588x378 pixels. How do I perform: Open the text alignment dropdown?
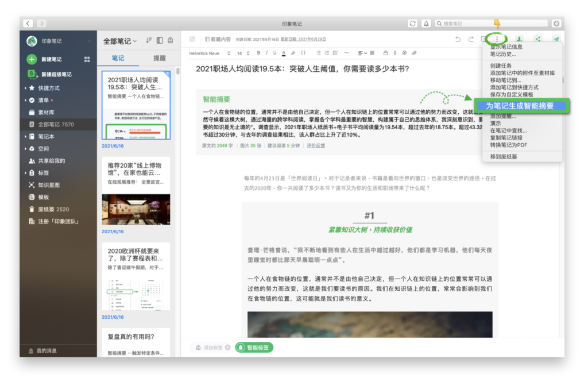[x=362, y=53]
